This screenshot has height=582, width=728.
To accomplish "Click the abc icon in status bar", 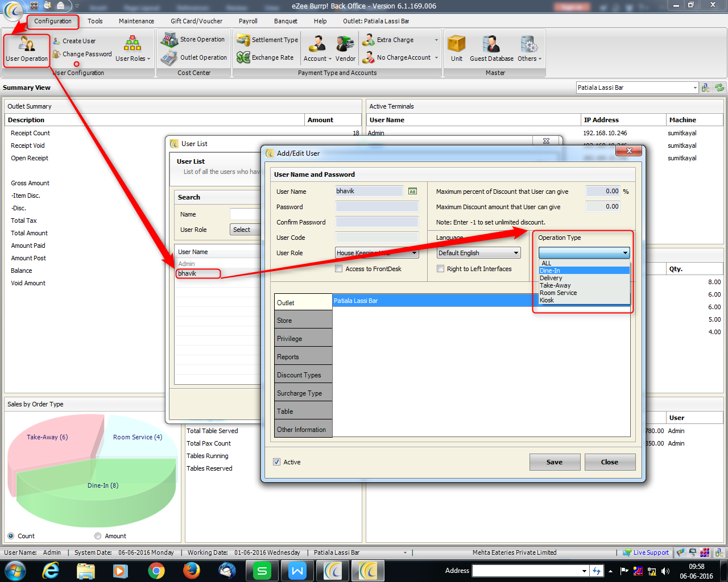I will click(x=719, y=552).
